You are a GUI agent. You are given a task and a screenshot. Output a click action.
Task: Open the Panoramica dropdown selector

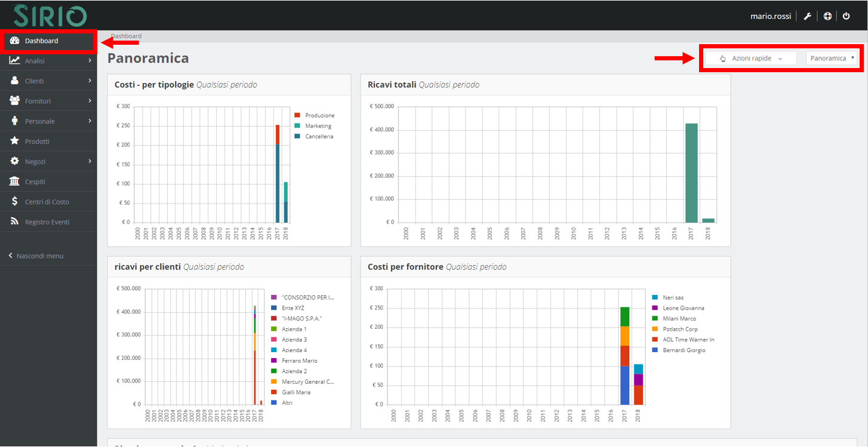tap(832, 58)
